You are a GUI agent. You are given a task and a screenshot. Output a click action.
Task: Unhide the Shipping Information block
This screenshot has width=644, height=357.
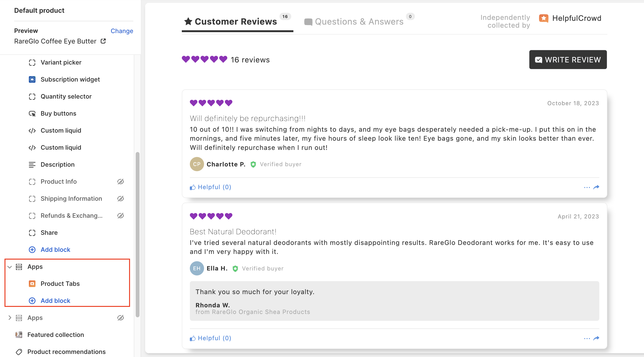point(121,199)
